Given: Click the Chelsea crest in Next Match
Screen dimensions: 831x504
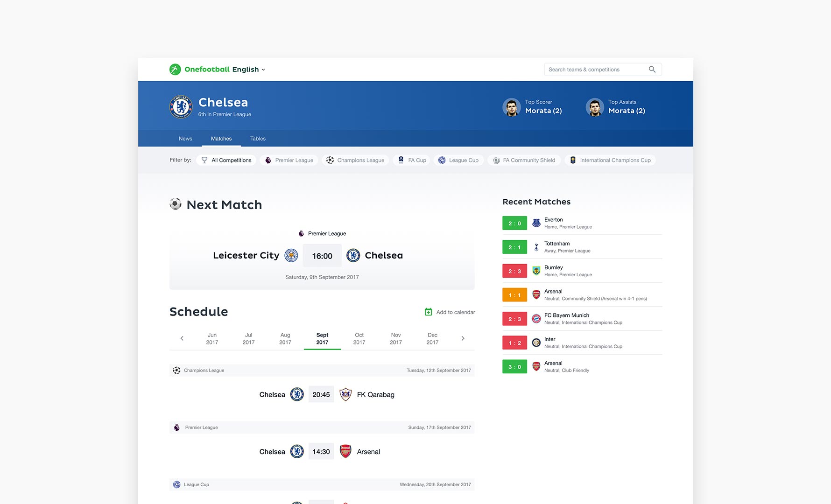Looking at the screenshot, I should coord(353,255).
